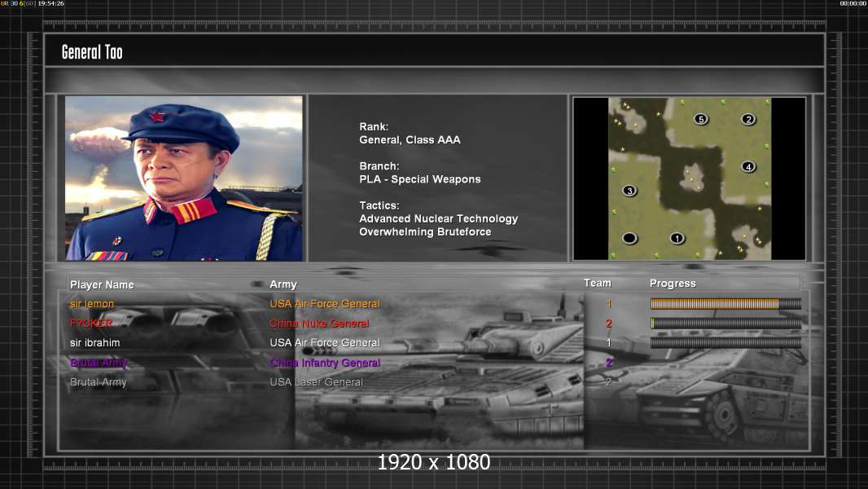Image resolution: width=868 pixels, height=489 pixels.
Task: Click China Infantry General army text
Action: (x=325, y=363)
